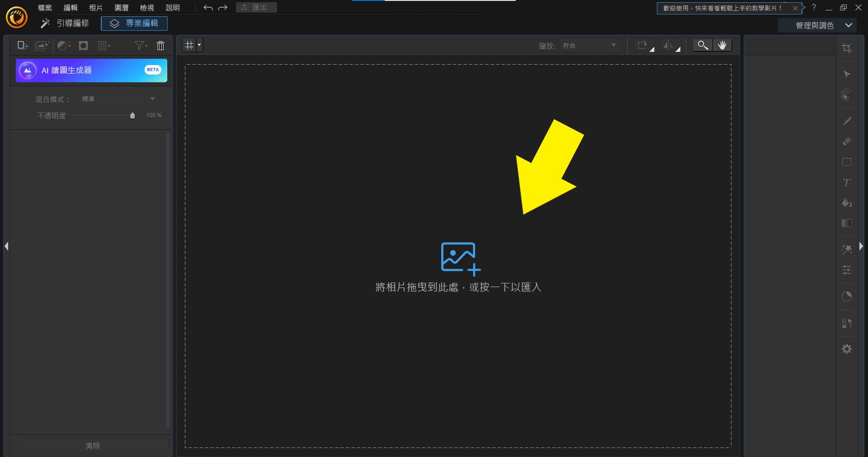Open the 檢視 menu
Image resolution: width=868 pixels, height=457 pixels.
click(x=147, y=8)
